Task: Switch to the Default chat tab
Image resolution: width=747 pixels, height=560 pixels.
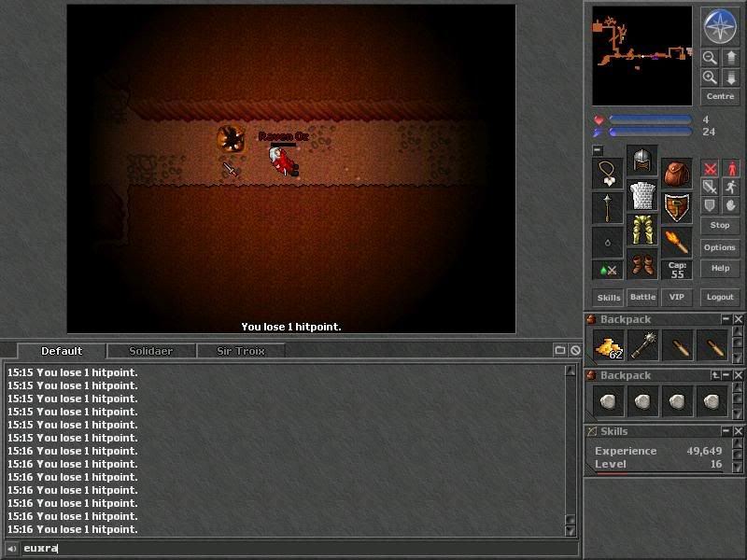Action: tap(62, 352)
